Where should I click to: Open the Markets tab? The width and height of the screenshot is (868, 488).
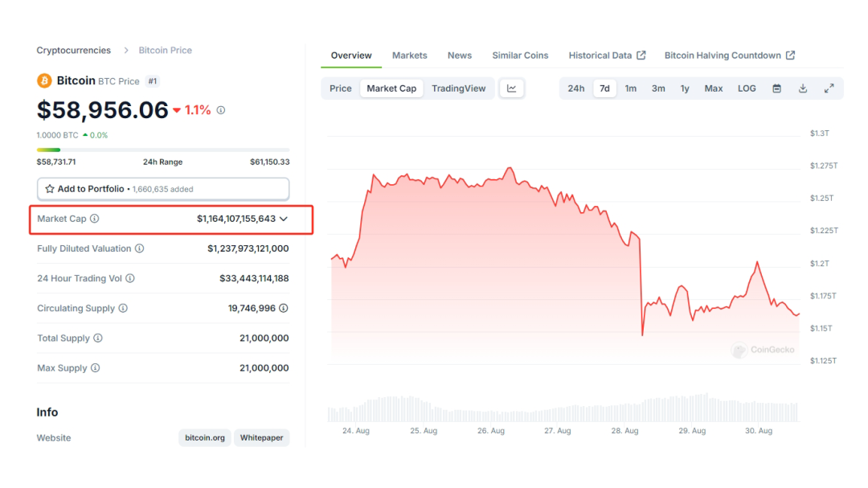pyautogui.click(x=410, y=55)
